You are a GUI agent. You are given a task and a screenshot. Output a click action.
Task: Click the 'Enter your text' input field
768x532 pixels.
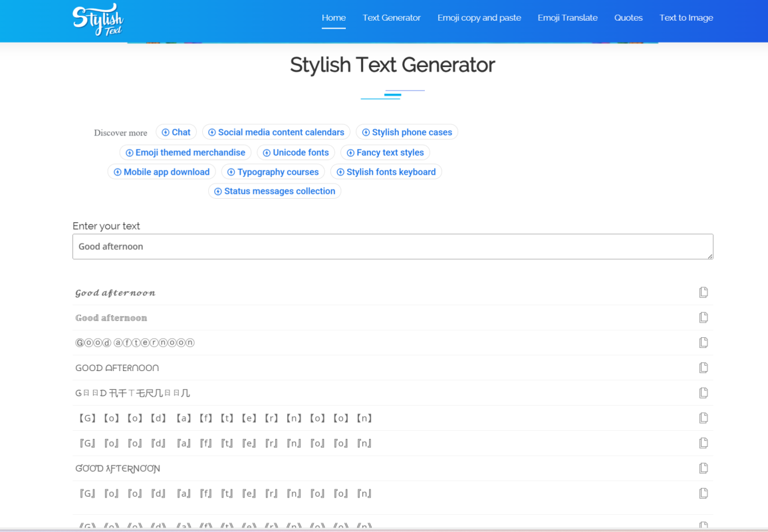coord(392,247)
